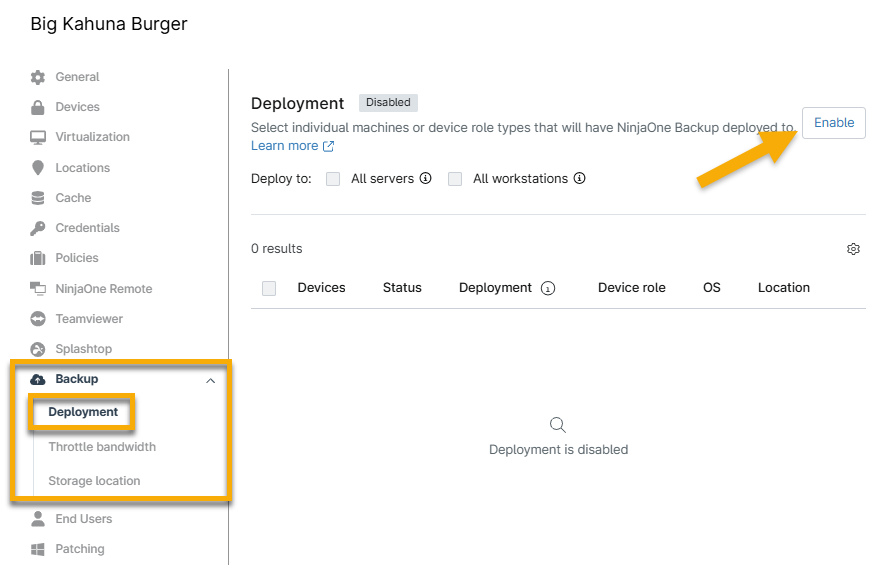Click the Devices lock icon
The height and width of the screenshot is (565, 884).
point(38,107)
